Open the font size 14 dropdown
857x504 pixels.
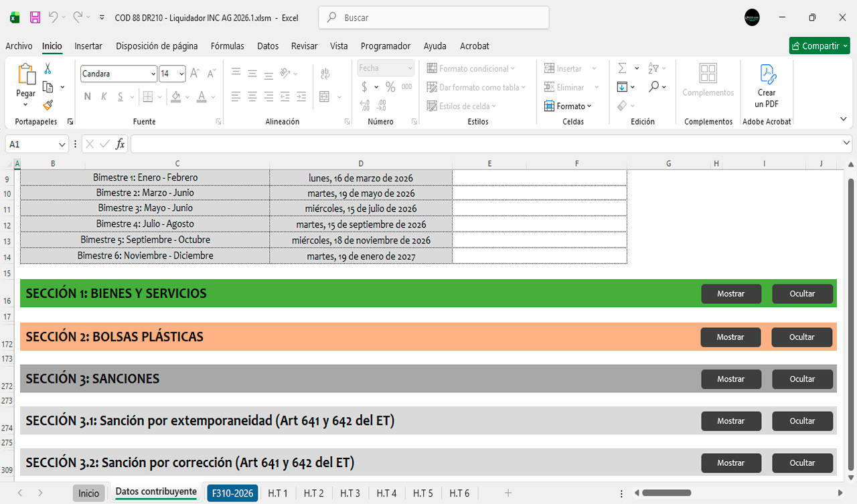tap(181, 74)
